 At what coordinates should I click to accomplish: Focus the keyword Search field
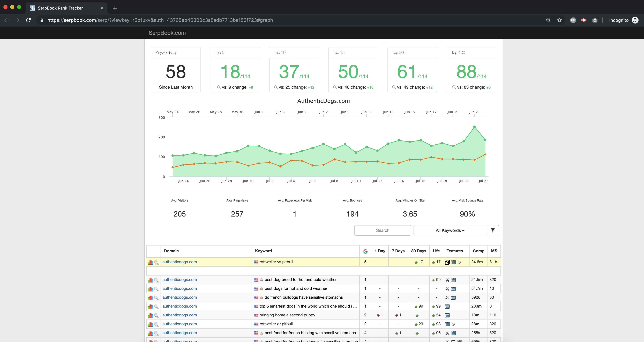tap(383, 230)
